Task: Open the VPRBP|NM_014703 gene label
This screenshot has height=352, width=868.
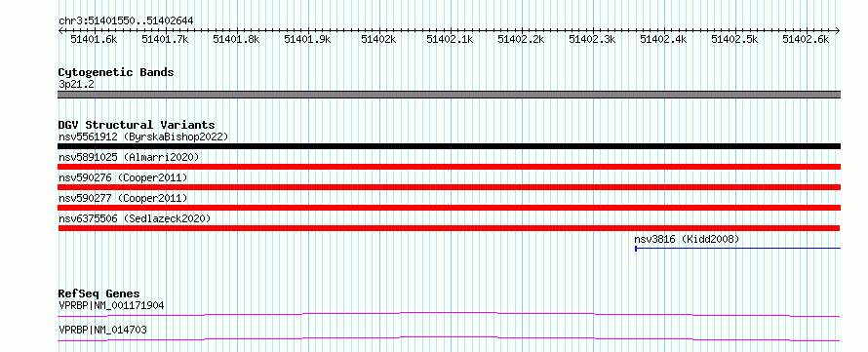Action: [102, 330]
